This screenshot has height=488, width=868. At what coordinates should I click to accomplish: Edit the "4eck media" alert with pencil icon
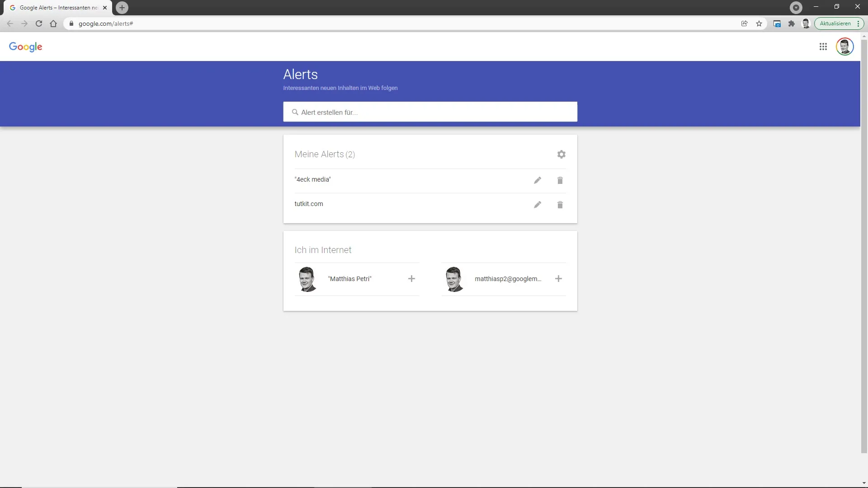538,180
